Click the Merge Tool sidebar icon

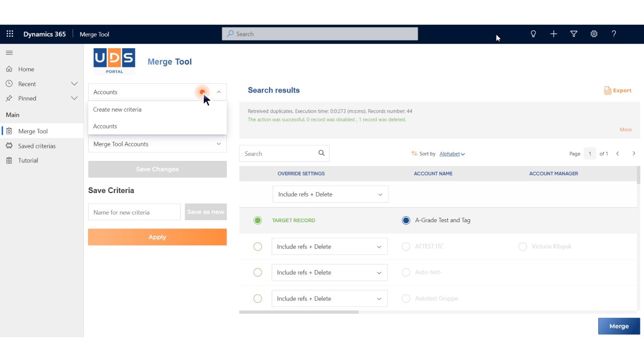9,131
